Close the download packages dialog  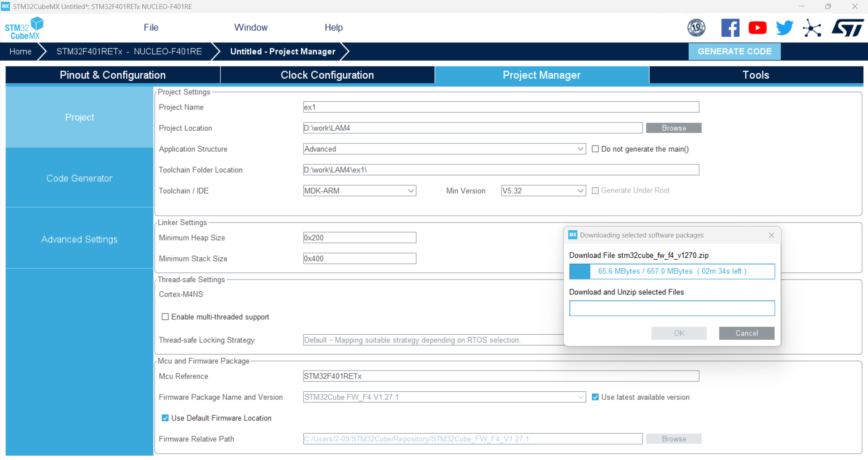(x=772, y=235)
